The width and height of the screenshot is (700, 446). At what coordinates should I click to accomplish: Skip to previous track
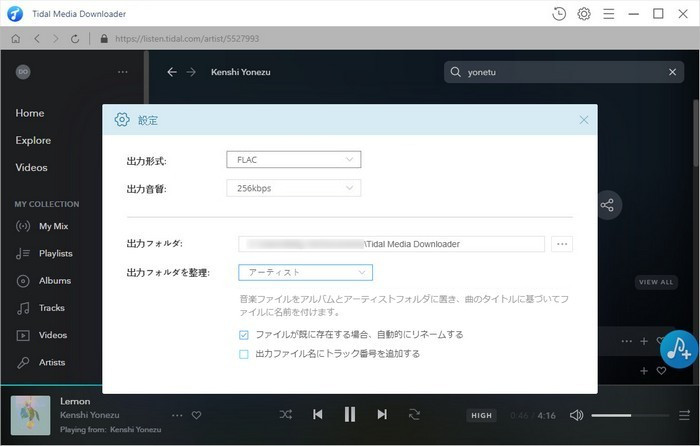tap(317, 414)
